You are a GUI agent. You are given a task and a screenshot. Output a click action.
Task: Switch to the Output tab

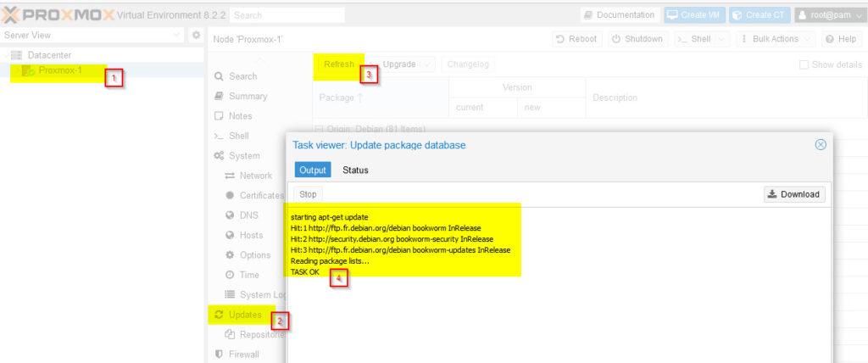point(313,170)
